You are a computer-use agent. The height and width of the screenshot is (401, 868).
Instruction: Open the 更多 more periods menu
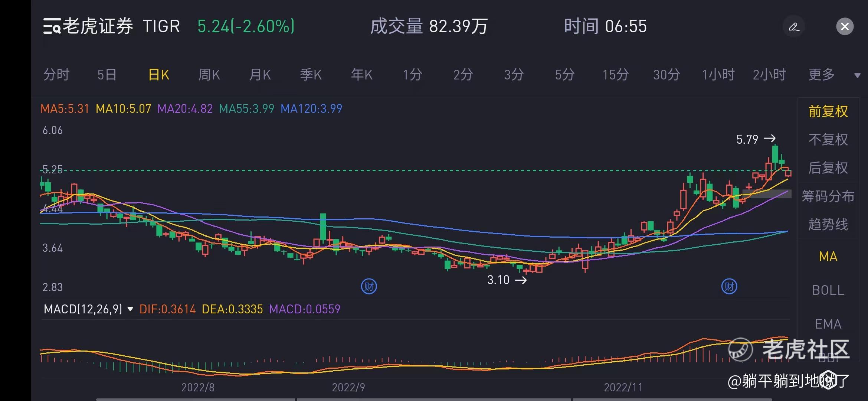pos(822,75)
